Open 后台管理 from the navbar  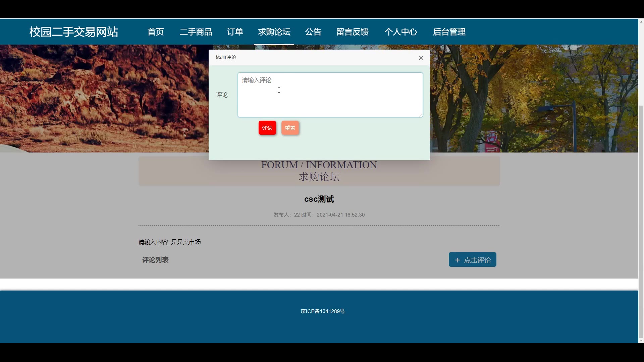(x=449, y=32)
